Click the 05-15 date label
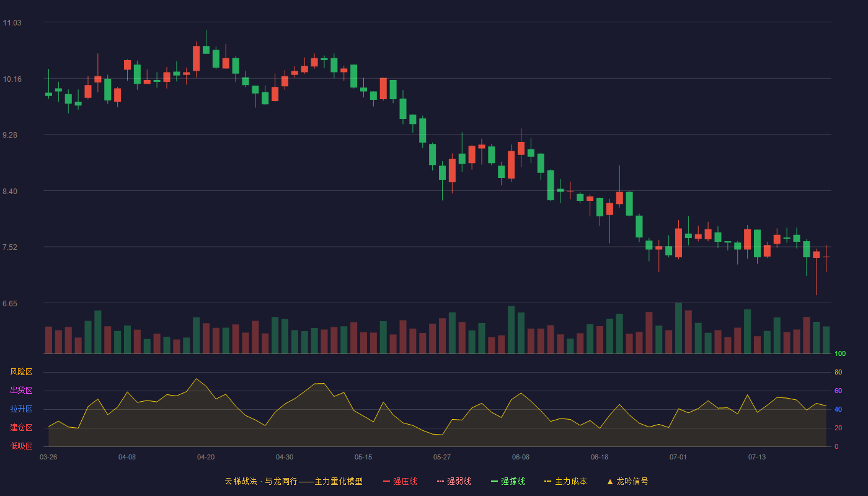The height and width of the screenshot is (496, 868). tap(363, 457)
